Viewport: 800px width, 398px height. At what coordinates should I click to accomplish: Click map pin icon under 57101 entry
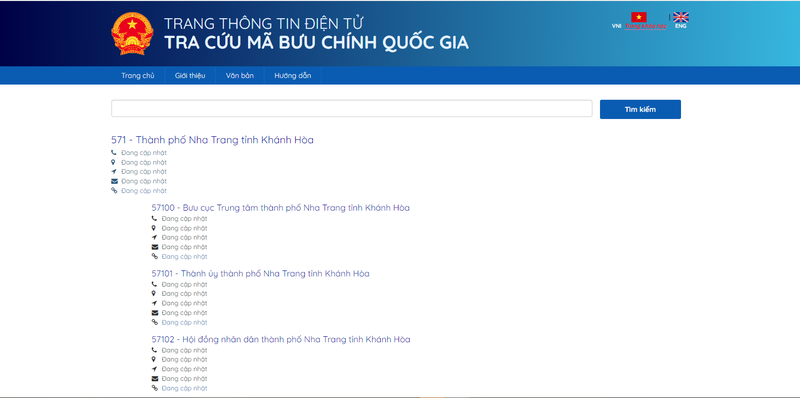(x=155, y=293)
